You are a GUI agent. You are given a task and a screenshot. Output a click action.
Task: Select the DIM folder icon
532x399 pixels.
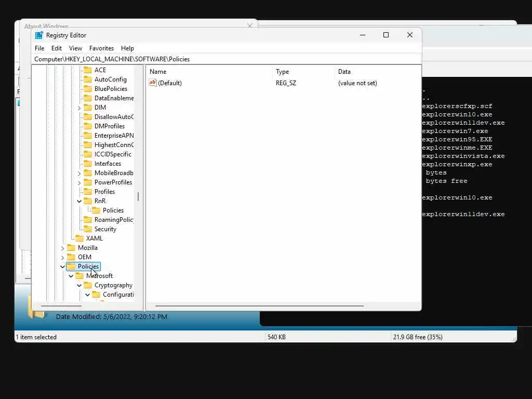88,107
